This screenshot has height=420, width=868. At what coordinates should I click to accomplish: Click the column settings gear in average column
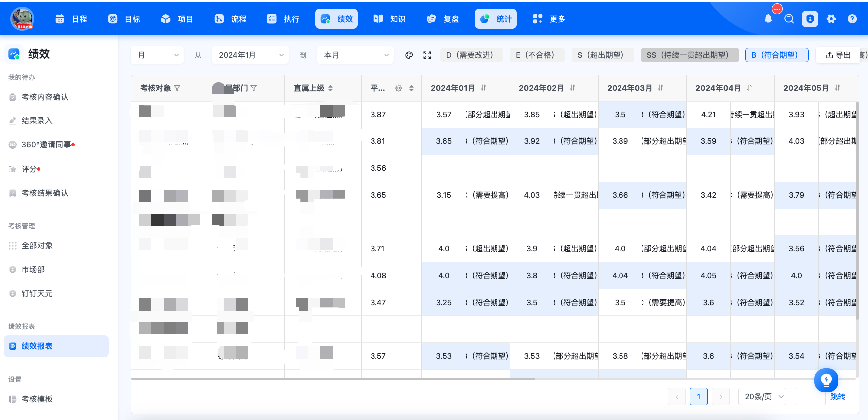pyautogui.click(x=398, y=88)
